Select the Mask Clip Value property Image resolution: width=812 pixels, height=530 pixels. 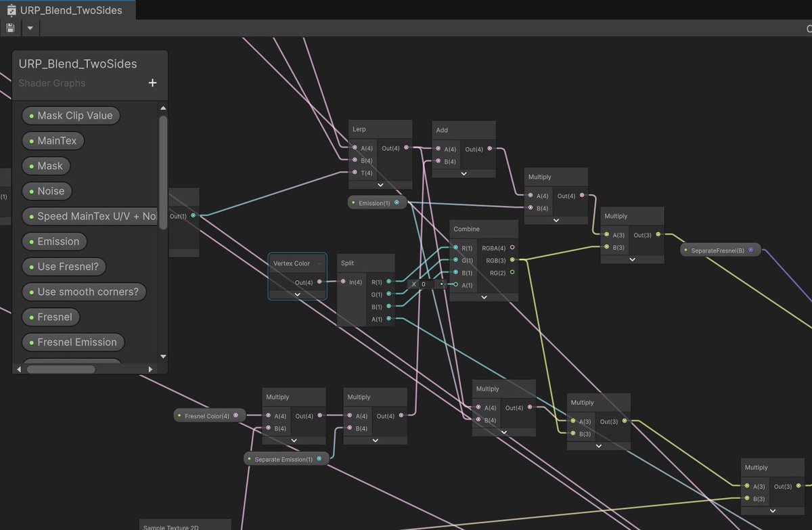[71, 116]
